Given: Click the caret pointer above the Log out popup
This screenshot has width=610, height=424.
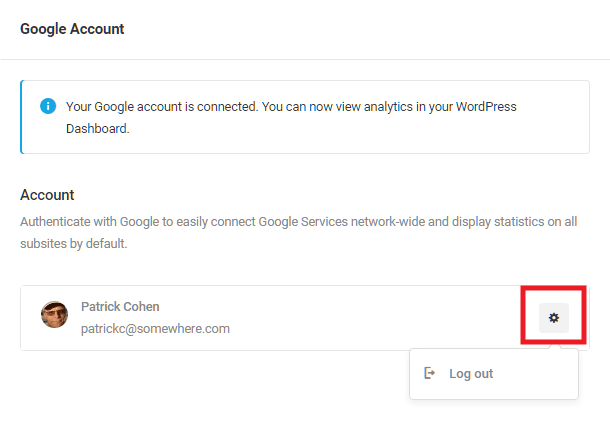Looking at the screenshot, I should (555, 346).
